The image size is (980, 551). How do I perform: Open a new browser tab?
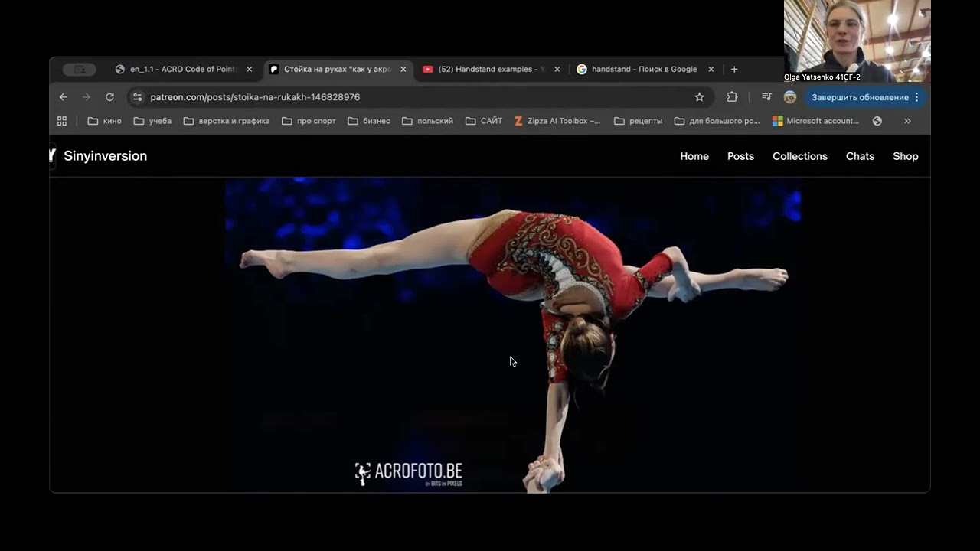(x=734, y=69)
